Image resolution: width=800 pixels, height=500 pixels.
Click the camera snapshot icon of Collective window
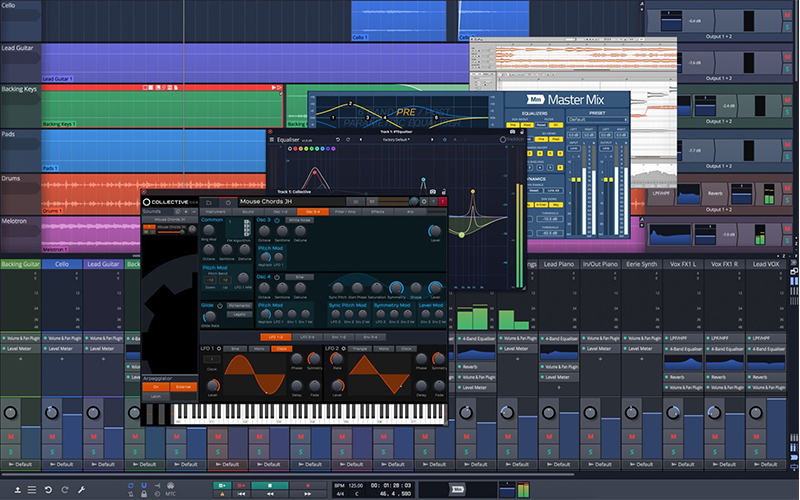tap(433, 192)
